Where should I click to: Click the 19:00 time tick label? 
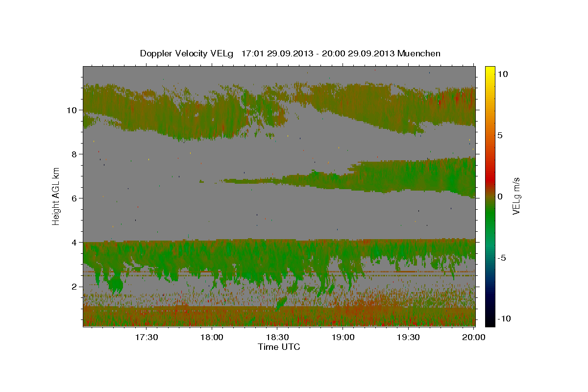click(343, 337)
